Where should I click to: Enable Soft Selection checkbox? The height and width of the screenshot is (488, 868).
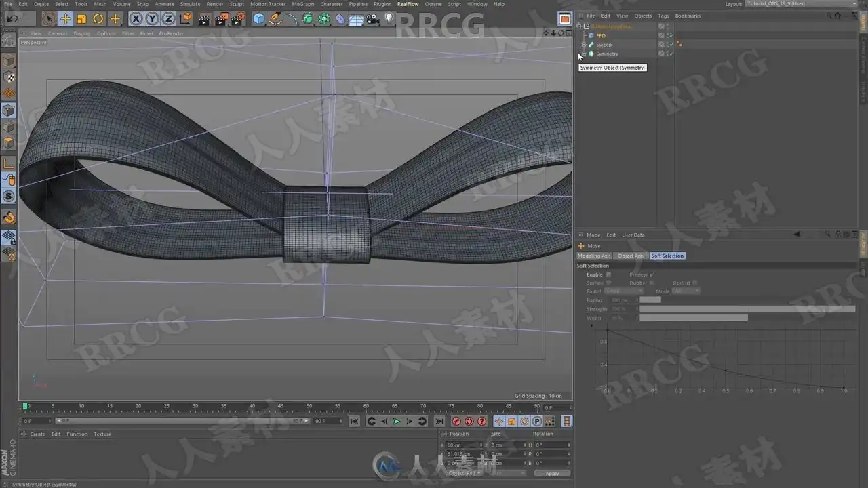[608, 274]
